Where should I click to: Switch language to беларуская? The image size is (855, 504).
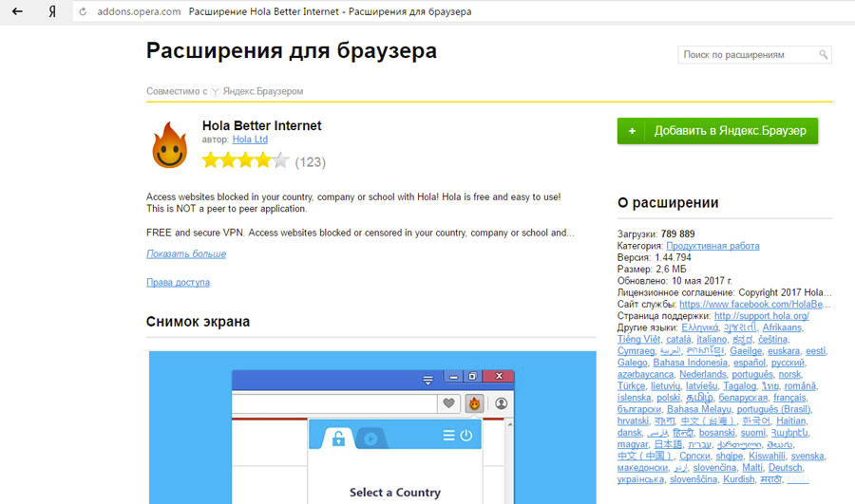[x=743, y=398]
